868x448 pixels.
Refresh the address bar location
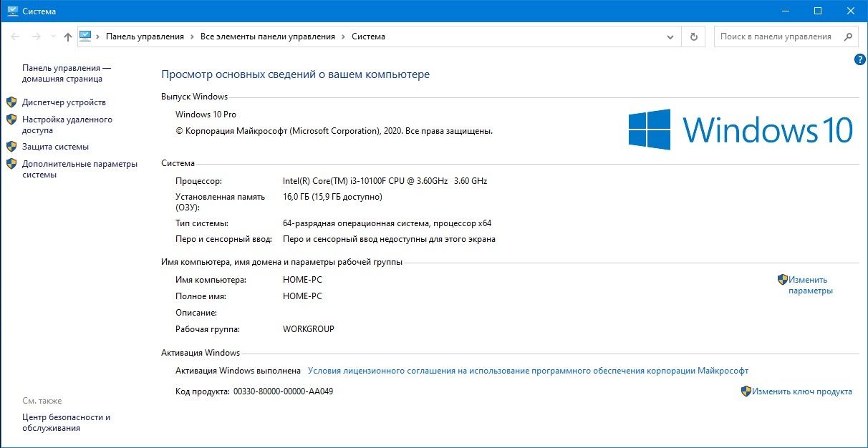[x=693, y=36]
